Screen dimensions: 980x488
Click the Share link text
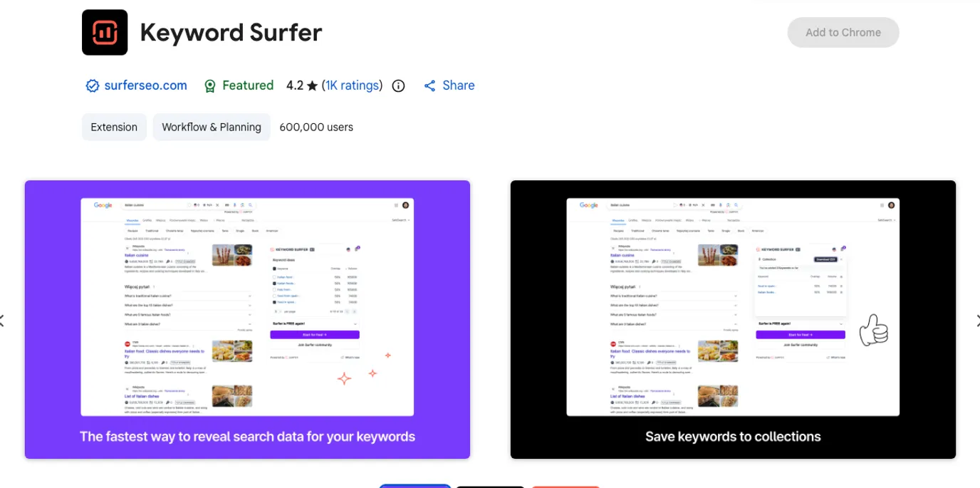(x=459, y=85)
